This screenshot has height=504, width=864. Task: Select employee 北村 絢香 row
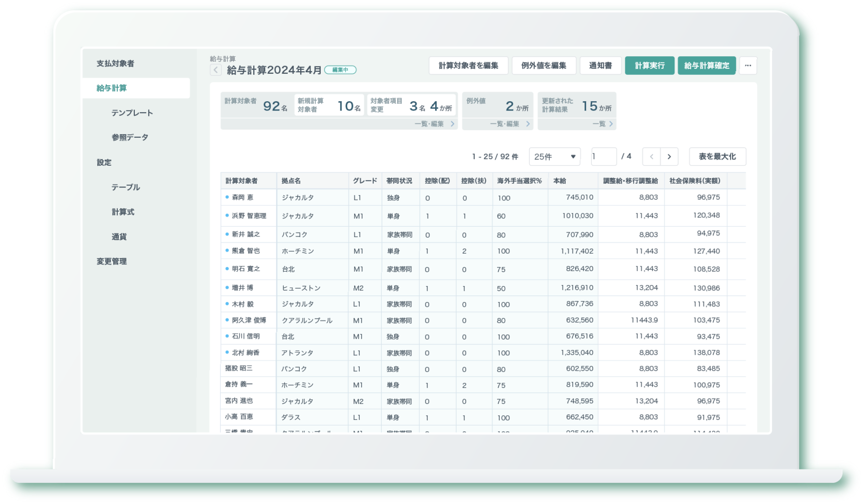pyautogui.click(x=483, y=353)
